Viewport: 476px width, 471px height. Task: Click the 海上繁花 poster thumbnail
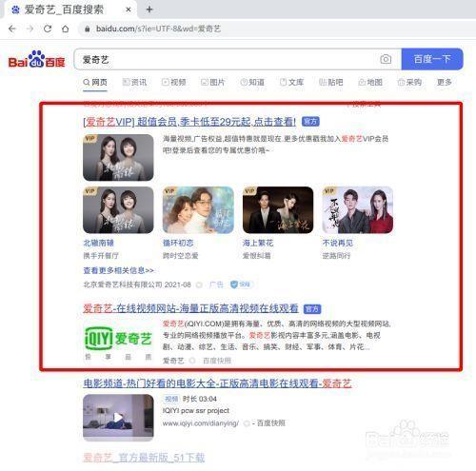(x=278, y=210)
